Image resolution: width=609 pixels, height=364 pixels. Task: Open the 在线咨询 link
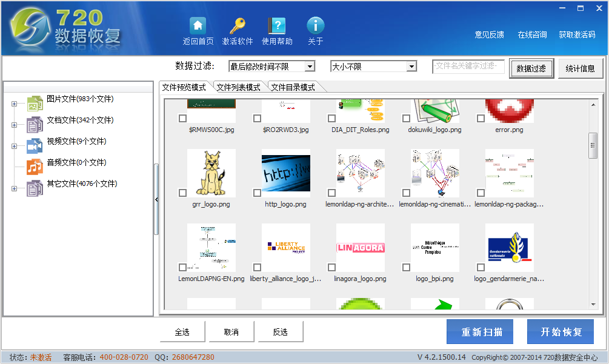point(532,35)
